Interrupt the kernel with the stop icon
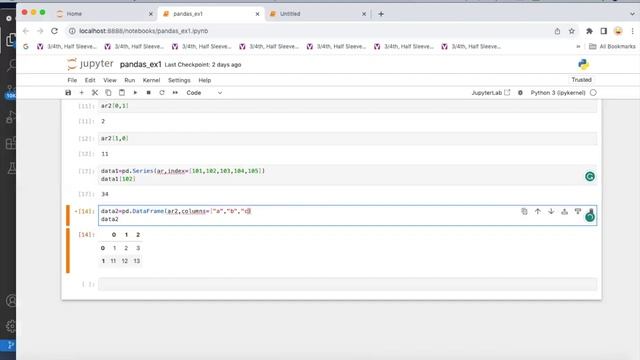 (149, 93)
